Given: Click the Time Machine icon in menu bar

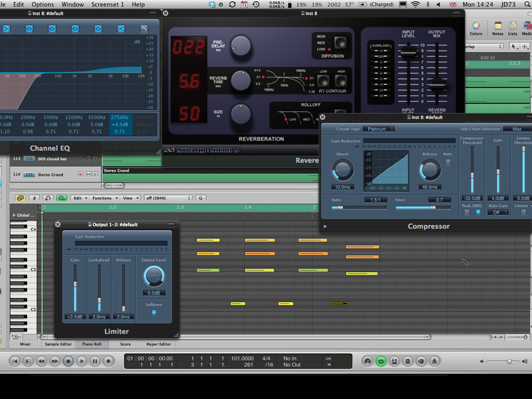Looking at the screenshot, I should (256, 4).
